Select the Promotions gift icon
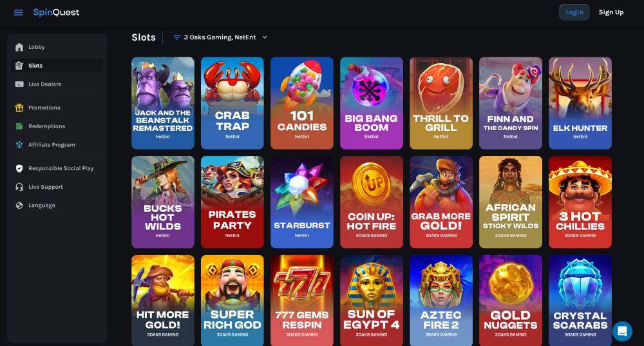The width and height of the screenshot is (644, 346). click(x=19, y=108)
